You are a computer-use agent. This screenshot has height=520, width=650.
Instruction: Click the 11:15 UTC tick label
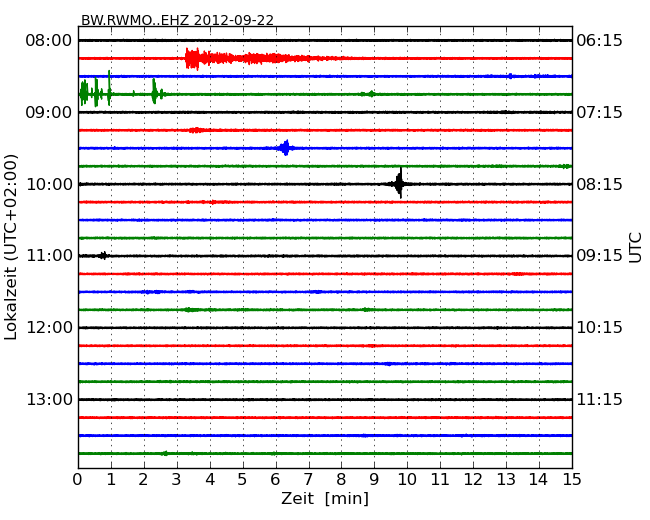point(599,399)
